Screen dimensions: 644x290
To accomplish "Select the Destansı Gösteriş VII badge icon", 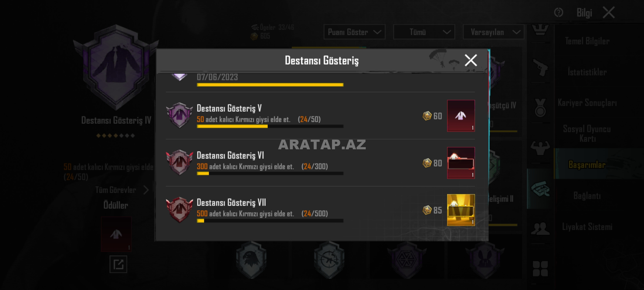I will [x=180, y=210].
